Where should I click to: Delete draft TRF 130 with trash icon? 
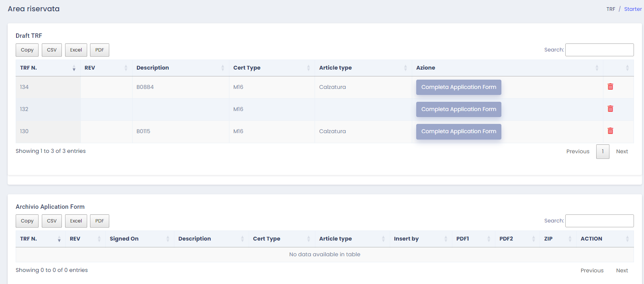610,131
